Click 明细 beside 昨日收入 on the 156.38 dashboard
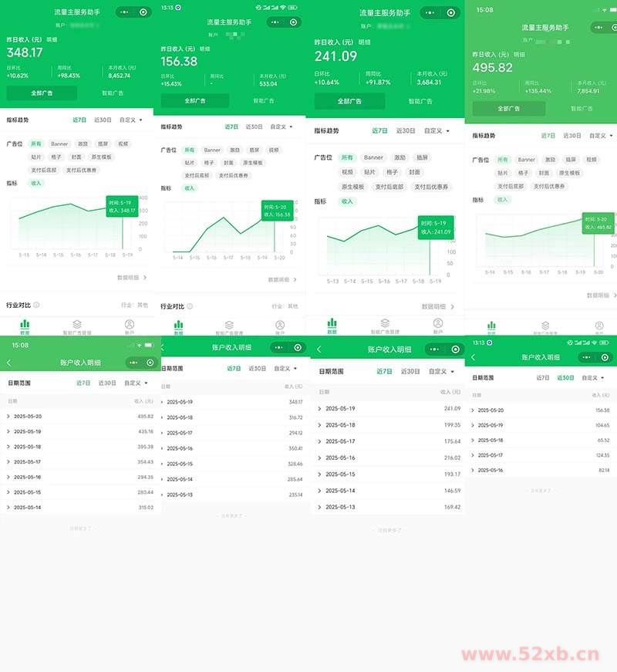Viewport: 617px width, 672px height. coord(205,48)
